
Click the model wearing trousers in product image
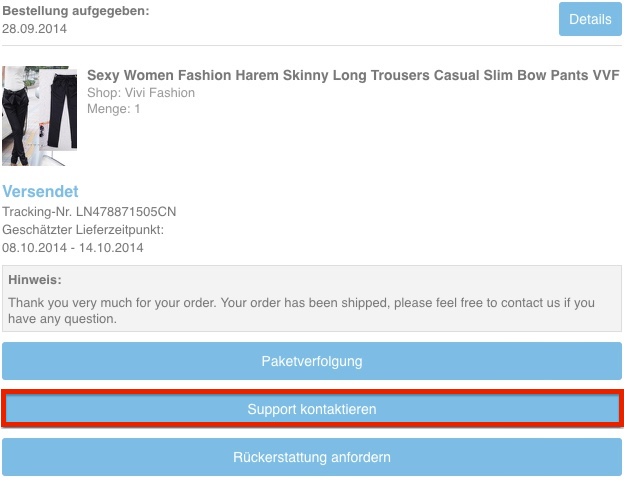pyautogui.click(x=15, y=116)
